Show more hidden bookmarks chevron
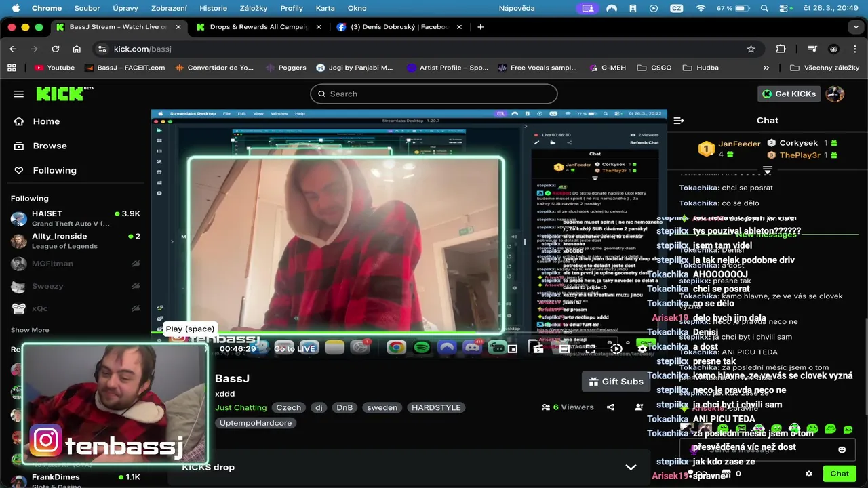Screen dimensions: 868x488 pos(766,68)
